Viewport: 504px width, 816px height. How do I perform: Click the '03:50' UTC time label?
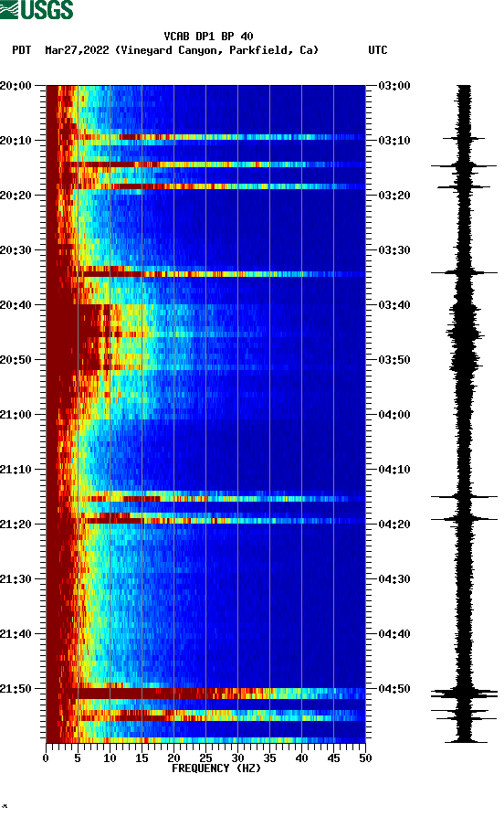click(394, 360)
